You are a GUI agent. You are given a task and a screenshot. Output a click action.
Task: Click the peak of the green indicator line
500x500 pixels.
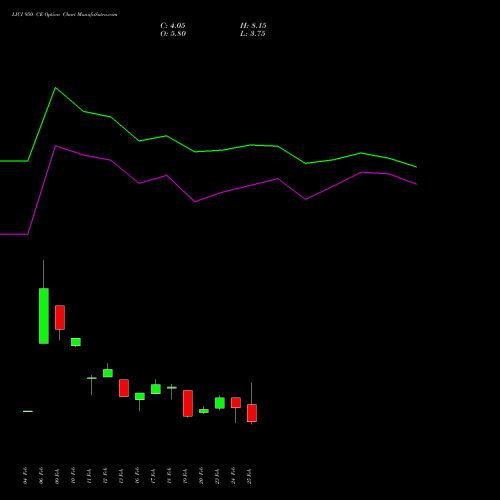[x=55, y=88]
